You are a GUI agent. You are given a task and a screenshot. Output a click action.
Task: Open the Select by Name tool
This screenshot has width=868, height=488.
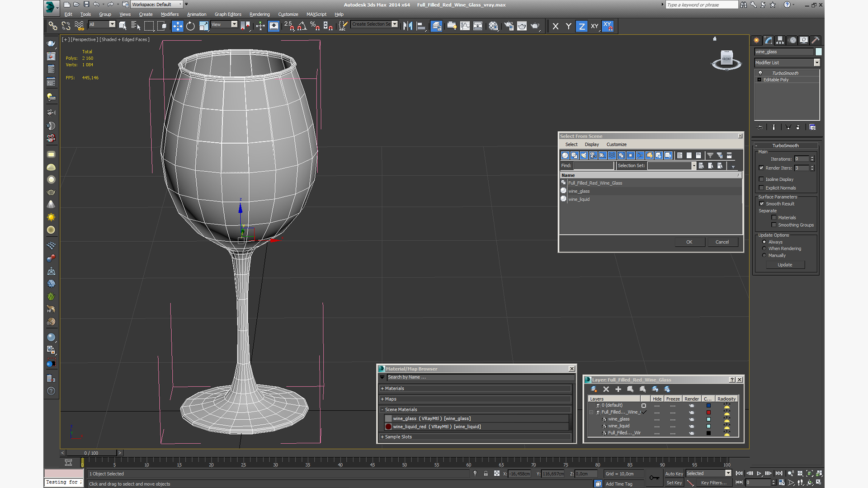click(136, 26)
